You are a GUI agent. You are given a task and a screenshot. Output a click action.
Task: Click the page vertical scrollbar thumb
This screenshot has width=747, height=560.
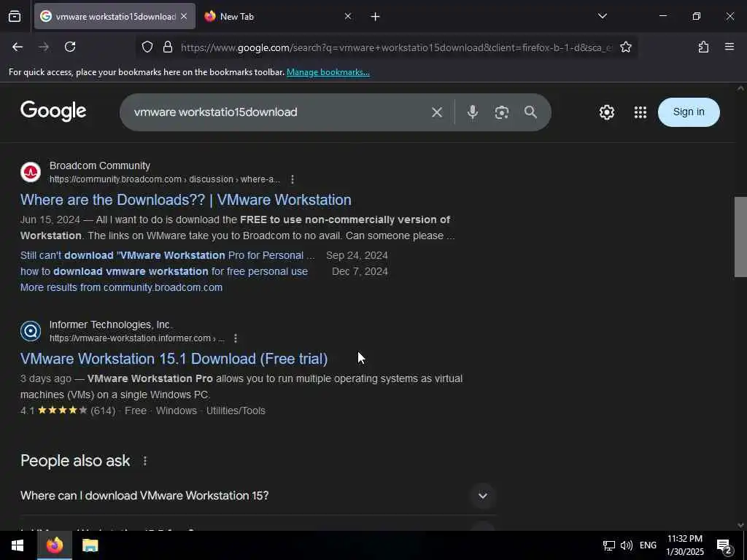[740, 237]
